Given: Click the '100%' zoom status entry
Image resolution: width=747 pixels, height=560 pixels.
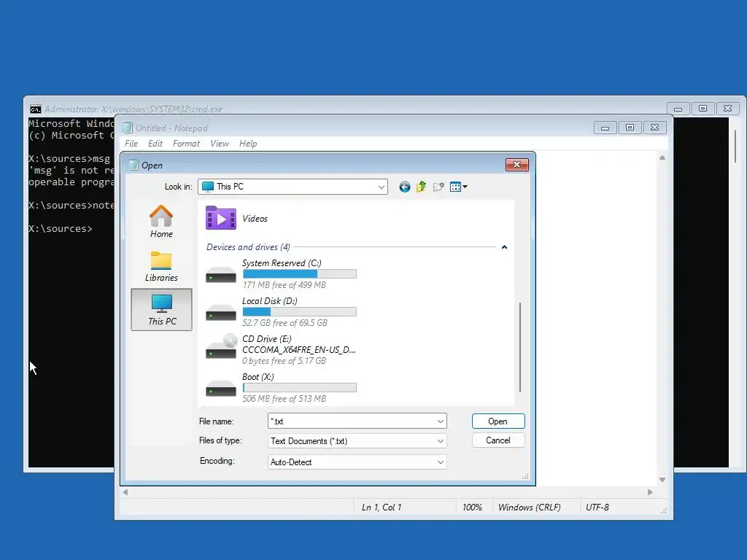Looking at the screenshot, I should click(x=472, y=507).
